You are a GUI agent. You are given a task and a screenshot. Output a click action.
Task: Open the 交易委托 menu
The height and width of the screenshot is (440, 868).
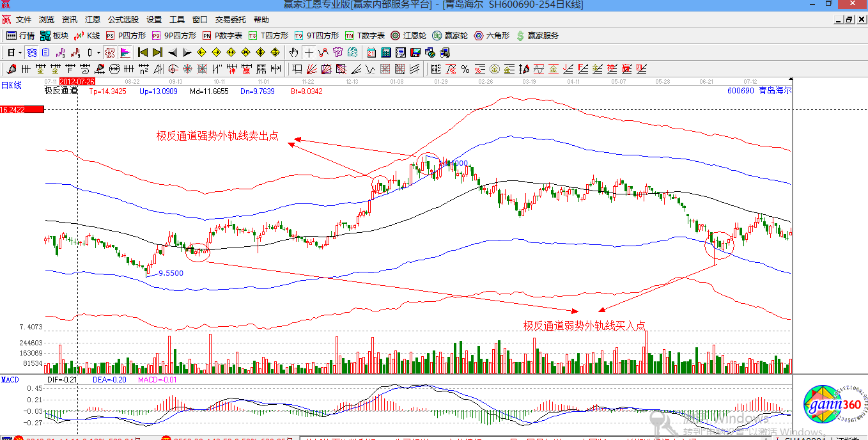(231, 20)
